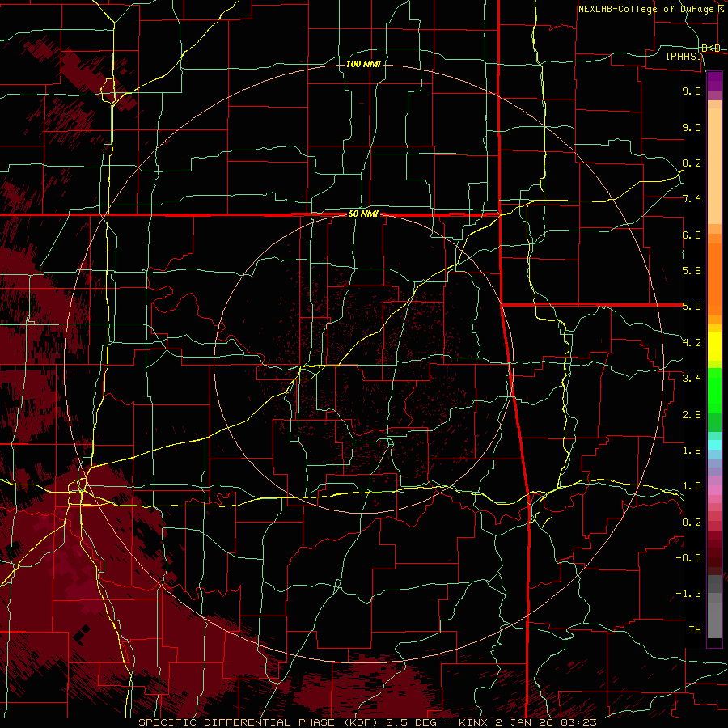Click the 7.4 legend value

click(x=692, y=199)
